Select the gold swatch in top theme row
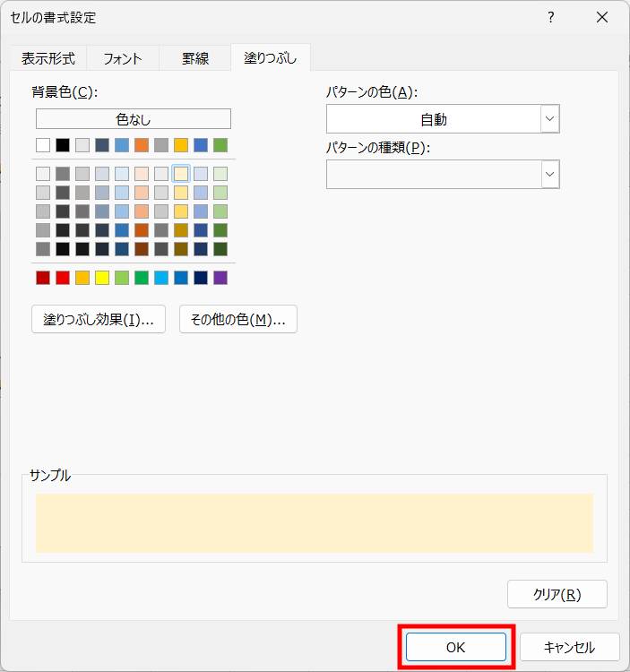The width and height of the screenshot is (630, 672). point(181,145)
